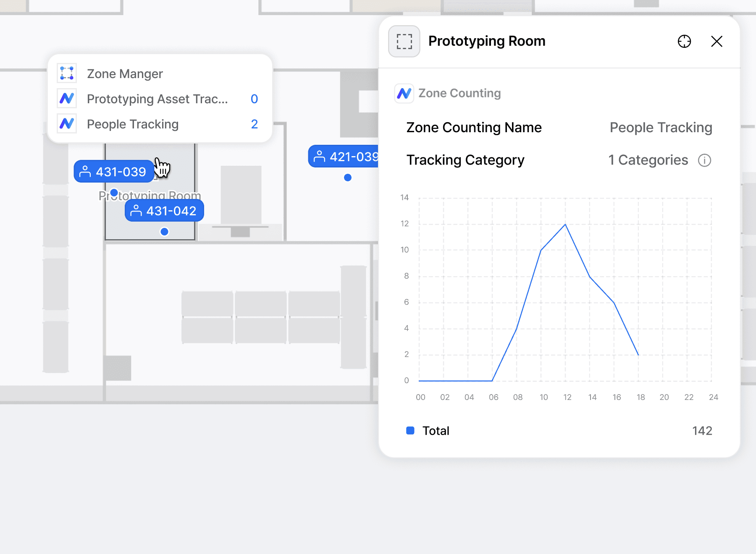
Task: Click the blue location dot below tag 431-042
Action: (x=165, y=232)
